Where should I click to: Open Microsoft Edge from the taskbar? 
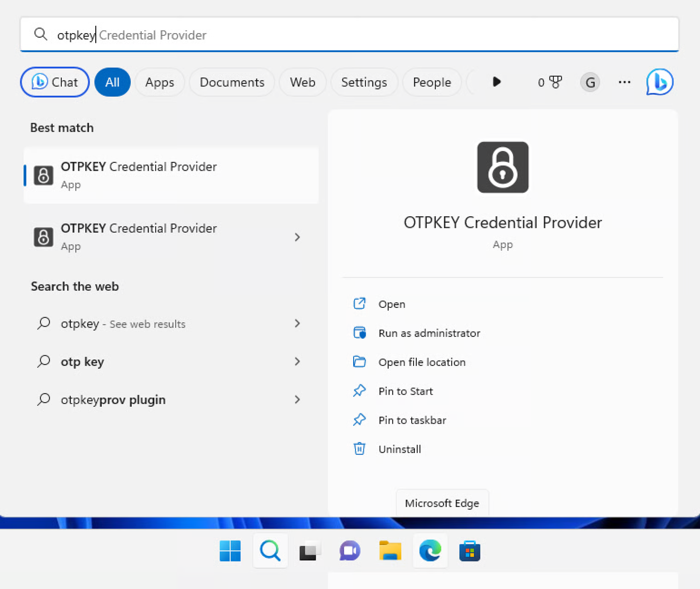[x=430, y=551]
